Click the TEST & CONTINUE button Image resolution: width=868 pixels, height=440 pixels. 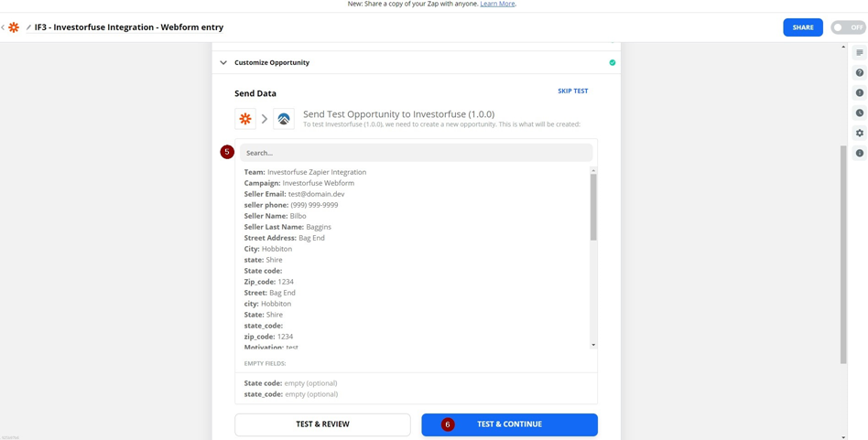coord(509,424)
